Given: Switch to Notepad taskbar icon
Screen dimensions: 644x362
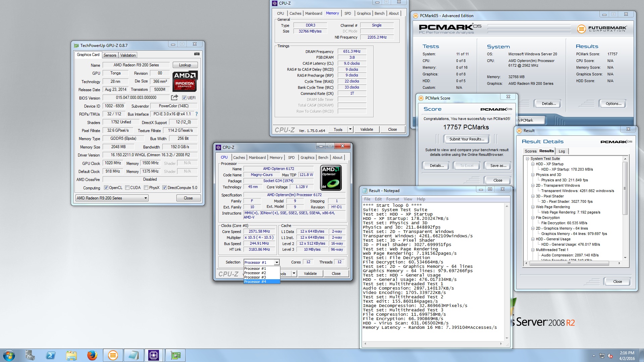Looking at the screenshot, I should pyautogui.click(x=133, y=355).
